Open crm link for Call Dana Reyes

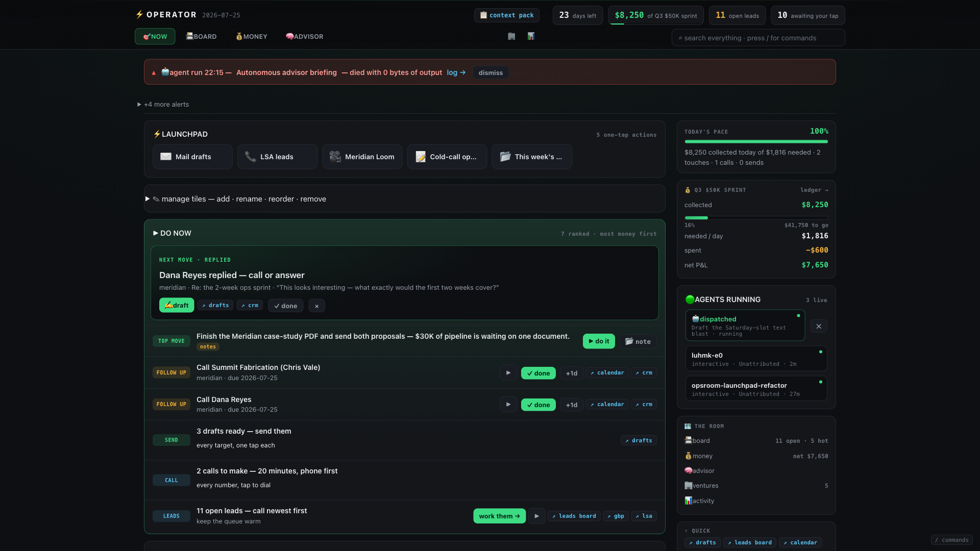[x=644, y=405]
